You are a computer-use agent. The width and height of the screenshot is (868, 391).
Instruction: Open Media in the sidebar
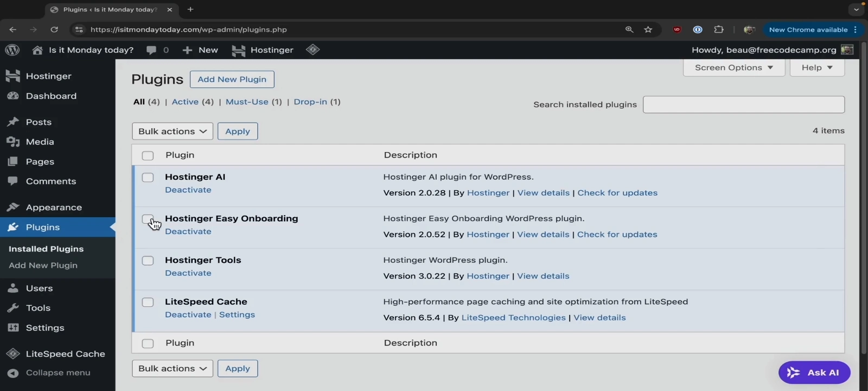(58, 142)
